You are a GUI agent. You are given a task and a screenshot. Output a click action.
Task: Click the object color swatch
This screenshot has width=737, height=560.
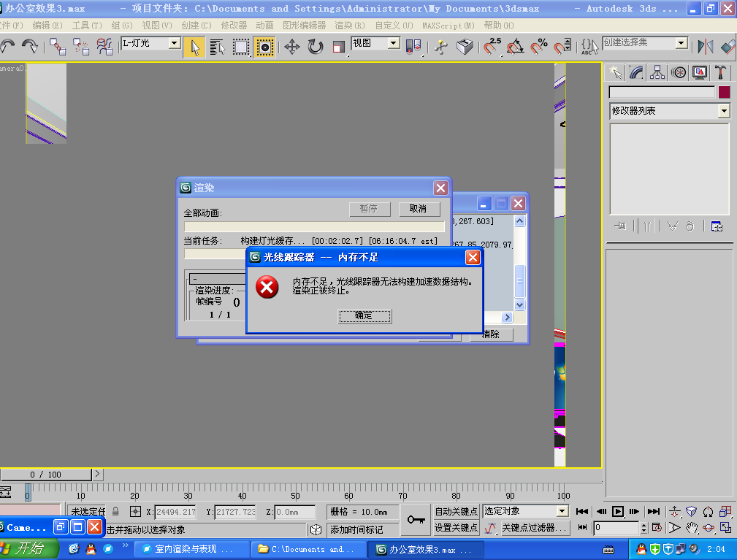pyautogui.click(x=725, y=92)
